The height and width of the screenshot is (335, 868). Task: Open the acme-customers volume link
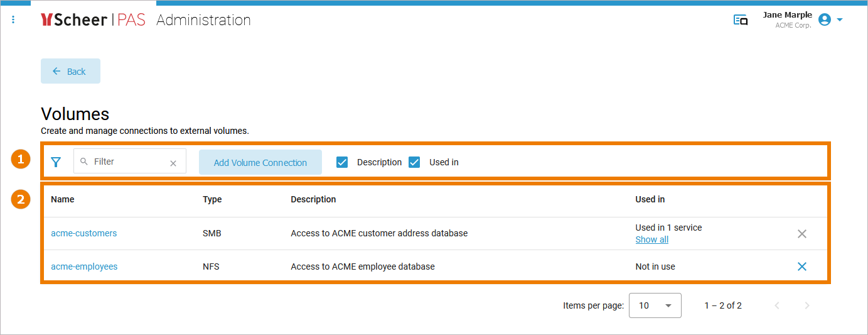83,233
